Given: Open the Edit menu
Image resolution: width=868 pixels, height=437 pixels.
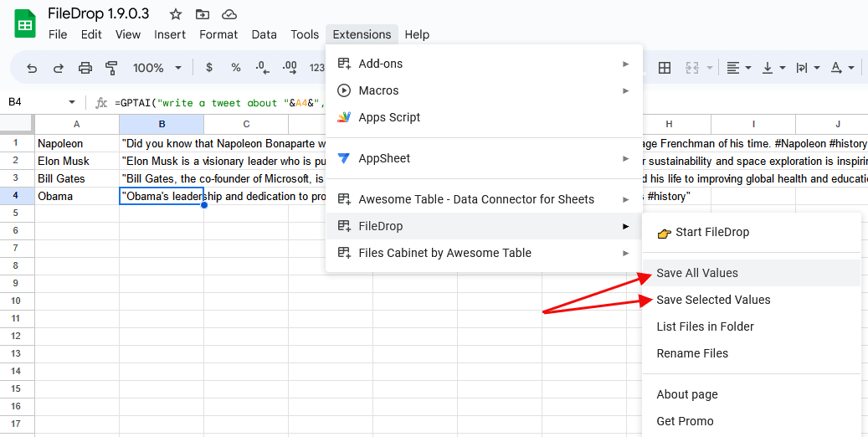Looking at the screenshot, I should 91,34.
